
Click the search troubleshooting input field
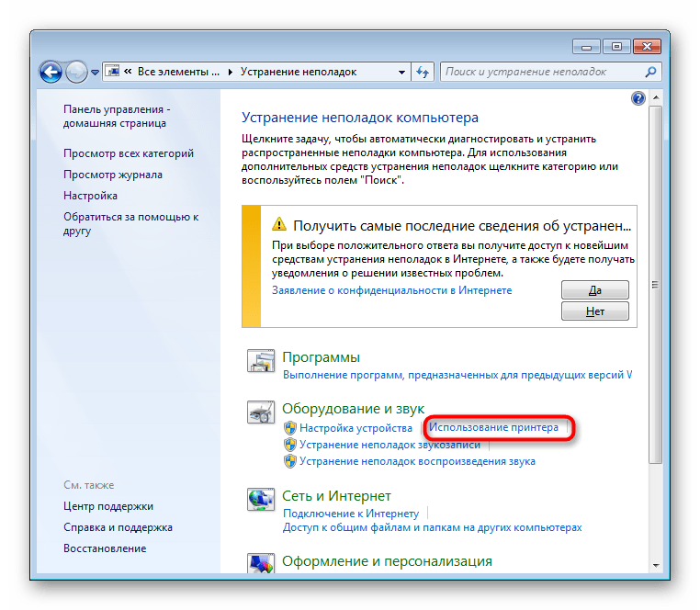(542, 71)
